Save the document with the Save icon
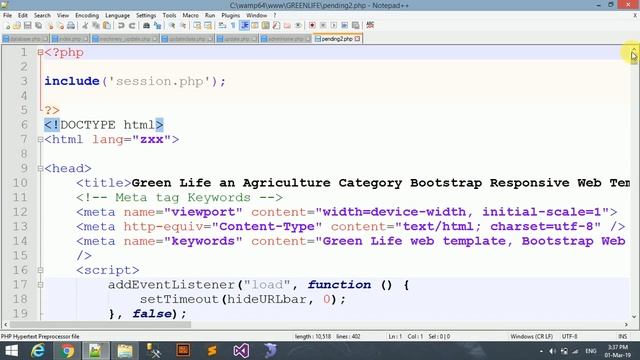Image resolution: width=640 pixels, height=360 pixels. 27,25
